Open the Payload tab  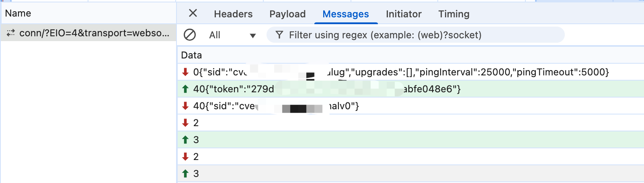(287, 14)
